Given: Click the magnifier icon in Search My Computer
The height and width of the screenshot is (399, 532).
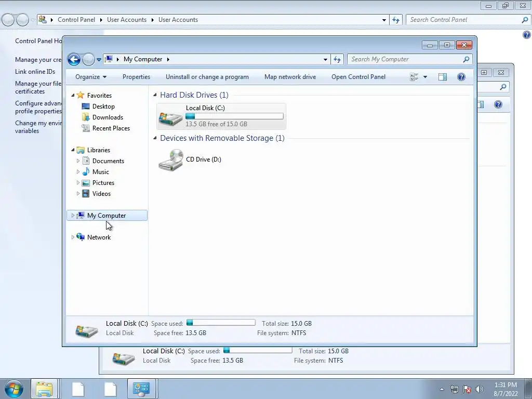Looking at the screenshot, I should pos(466,59).
